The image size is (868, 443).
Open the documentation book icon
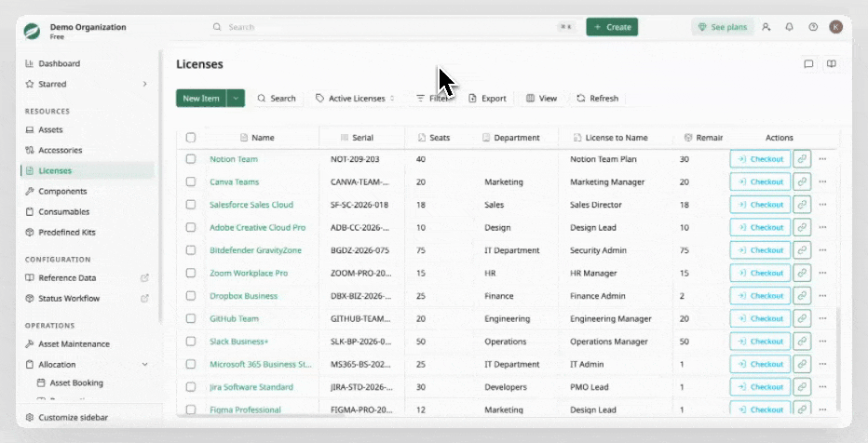(x=831, y=64)
